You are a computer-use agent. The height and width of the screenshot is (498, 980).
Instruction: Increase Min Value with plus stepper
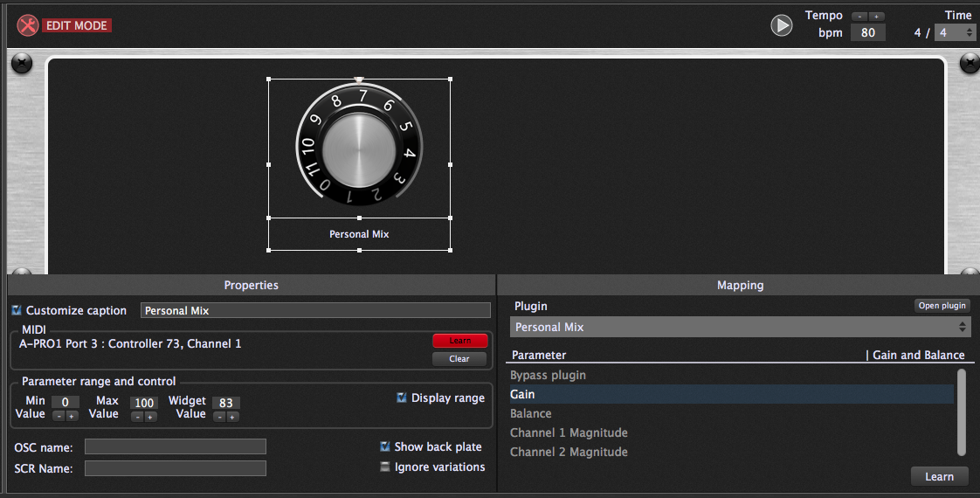click(72, 416)
